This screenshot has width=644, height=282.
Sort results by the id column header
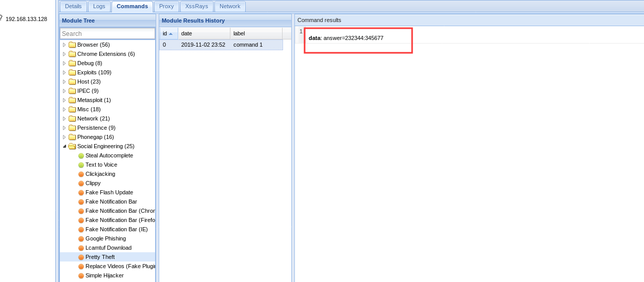[168, 33]
